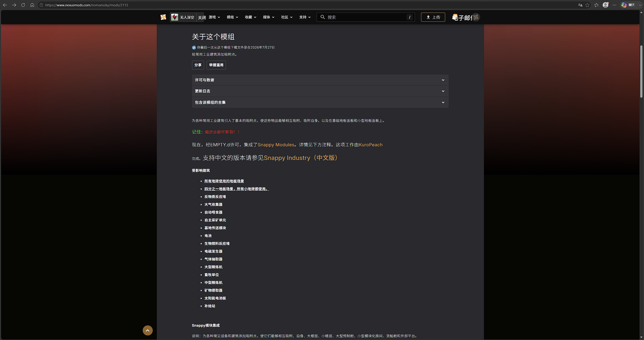Image resolution: width=644 pixels, height=340 pixels.
Task: Expand the 许可与致谢 section
Action: pyautogui.click(x=320, y=80)
